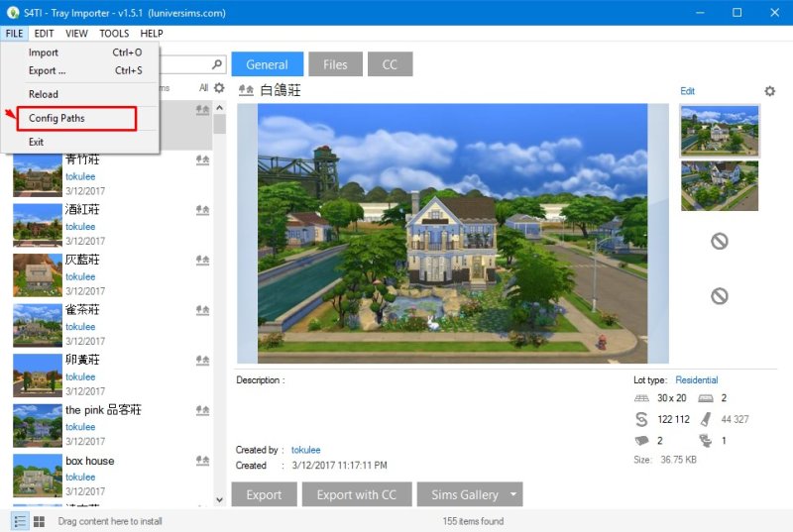Open the FILE menu

(x=14, y=34)
